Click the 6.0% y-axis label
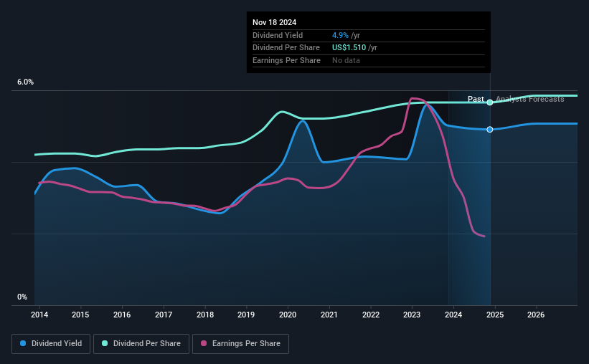The height and width of the screenshot is (364, 589). (26, 82)
